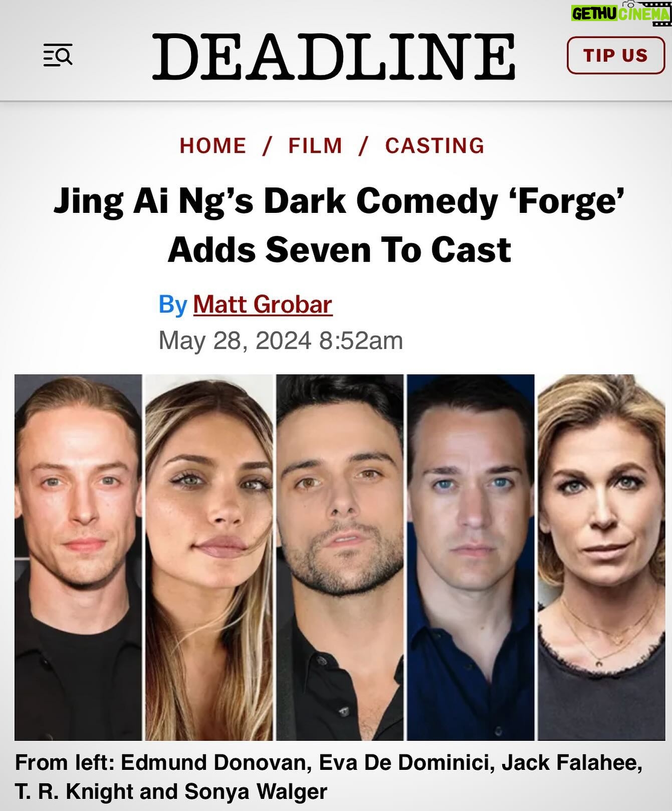Select Jack Falahee's headshot photo
The width and height of the screenshot is (672, 811).
pyautogui.click(x=340, y=557)
